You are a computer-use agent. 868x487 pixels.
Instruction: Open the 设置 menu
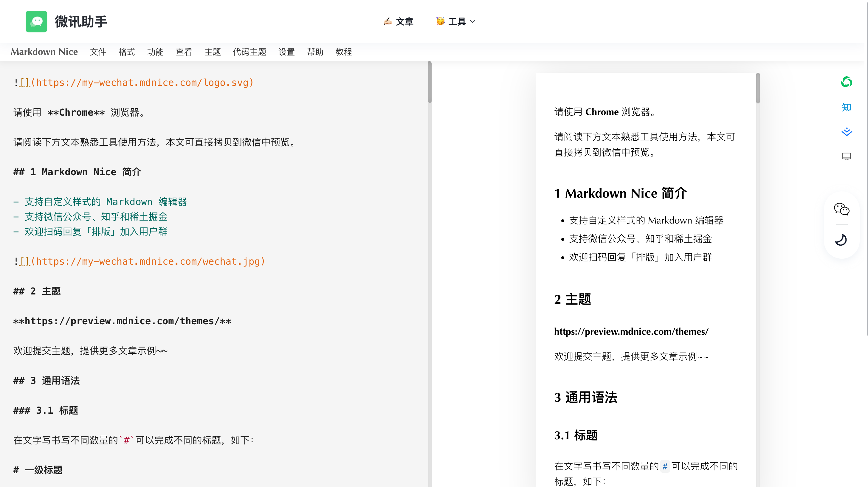[x=286, y=52]
